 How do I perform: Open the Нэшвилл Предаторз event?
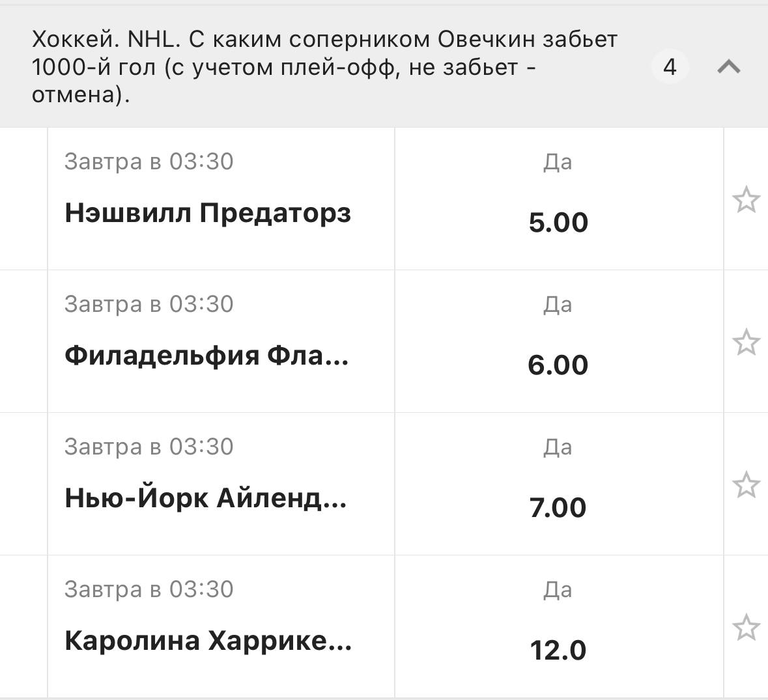(208, 213)
